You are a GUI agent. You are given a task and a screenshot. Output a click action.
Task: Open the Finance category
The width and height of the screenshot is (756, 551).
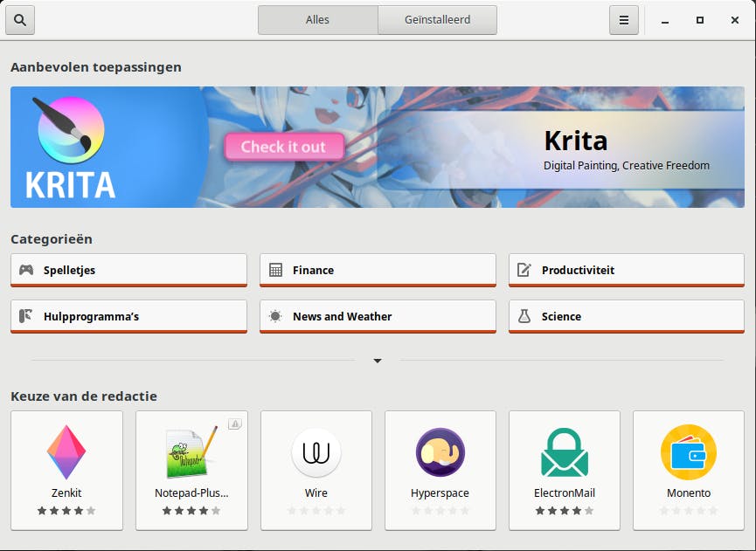[x=378, y=270]
